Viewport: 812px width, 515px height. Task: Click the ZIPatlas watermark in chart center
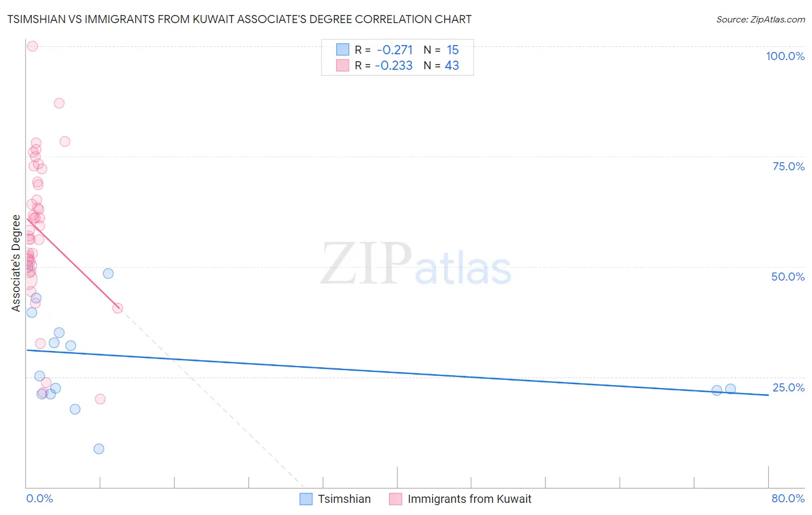[416, 264]
